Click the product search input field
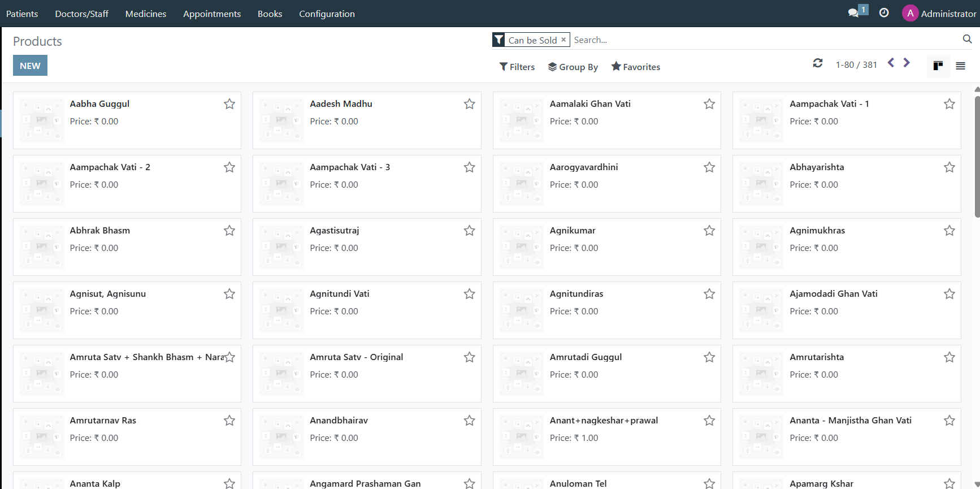Screen dimensions: 980x489 (x=763, y=40)
